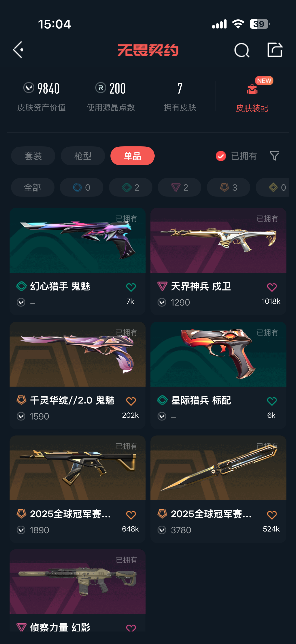Filter by pink triangle tier with 2

[179, 187]
